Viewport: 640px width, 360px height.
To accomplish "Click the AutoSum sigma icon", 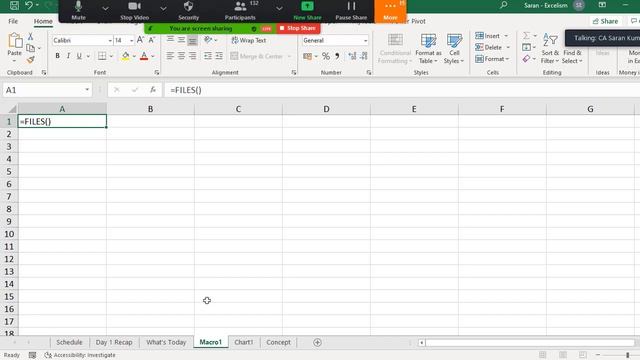I will click(527, 36).
